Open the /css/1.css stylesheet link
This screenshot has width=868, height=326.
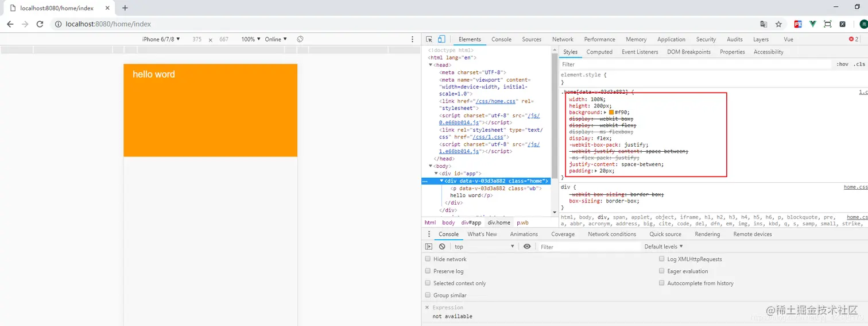click(x=489, y=137)
